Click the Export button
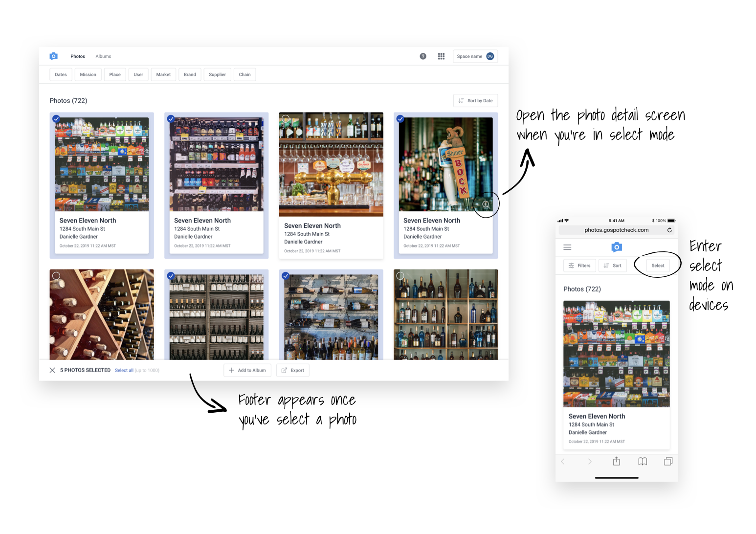 (x=293, y=370)
